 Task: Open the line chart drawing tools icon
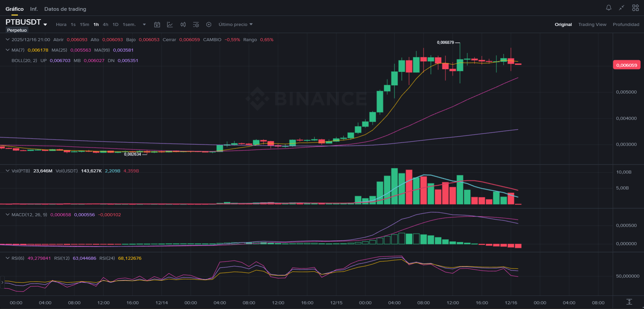pyautogui.click(x=170, y=25)
